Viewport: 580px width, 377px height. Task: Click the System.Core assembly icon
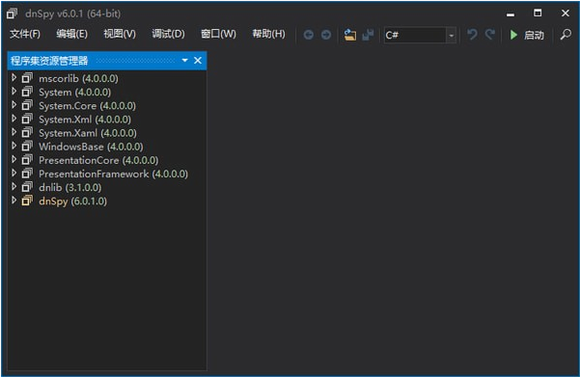[x=27, y=105]
